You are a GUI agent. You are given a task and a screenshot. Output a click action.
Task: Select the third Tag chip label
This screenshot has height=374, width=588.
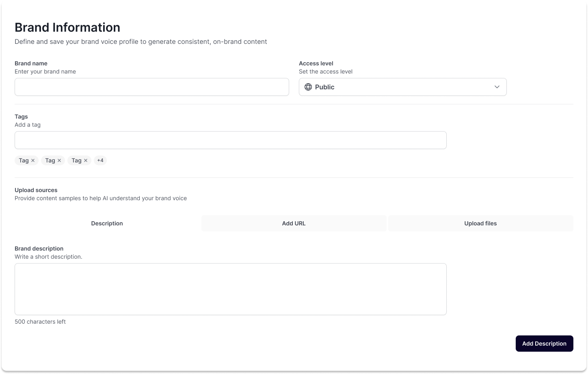pos(76,160)
